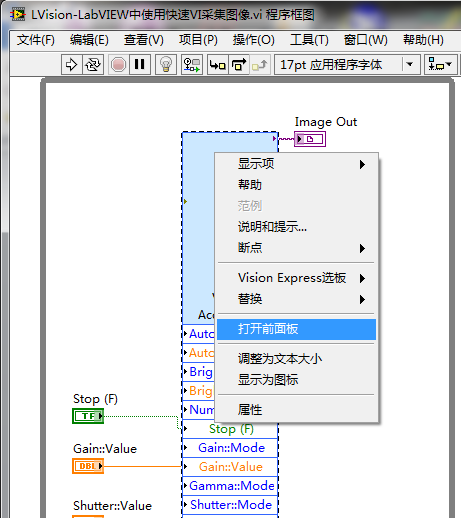
Task: Open the 帮助(H) menu
Action: [423, 40]
